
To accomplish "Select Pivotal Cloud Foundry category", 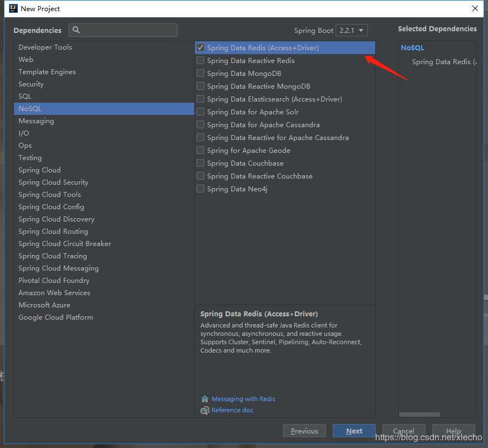I will (104, 281).
